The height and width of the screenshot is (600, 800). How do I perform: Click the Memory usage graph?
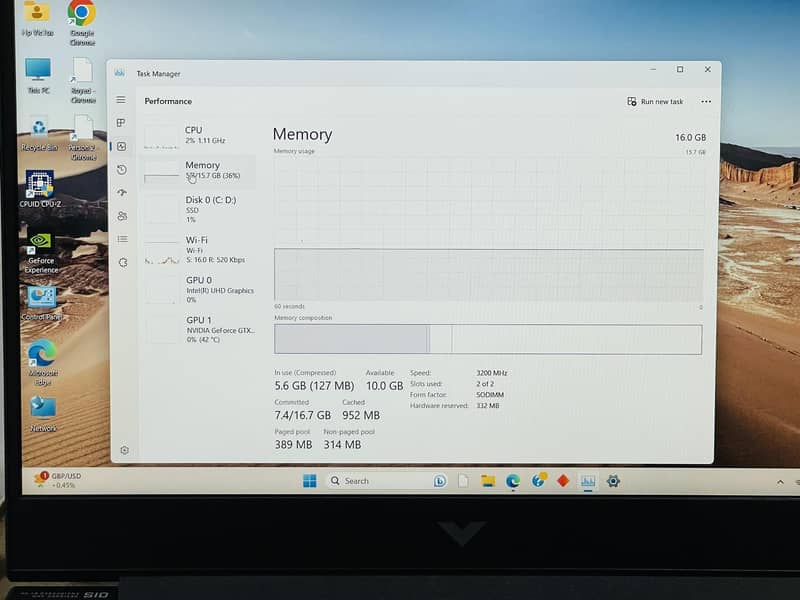489,229
